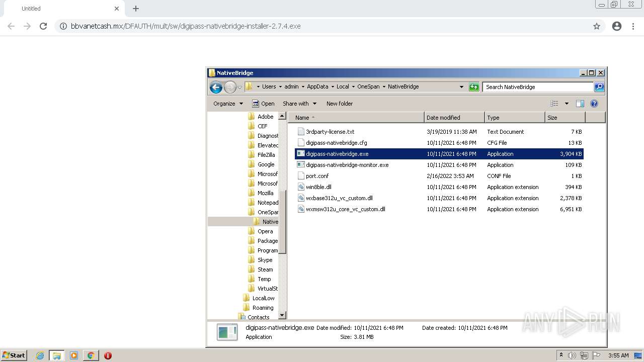Click Open in the Explorer toolbar
The width and height of the screenshot is (644, 362).
point(263,104)
